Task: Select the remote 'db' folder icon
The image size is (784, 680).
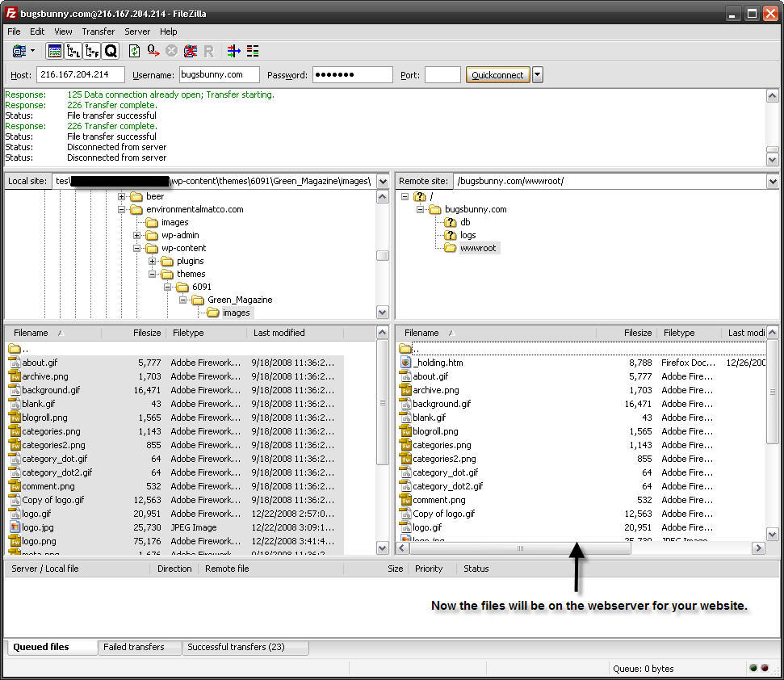Action: (x=451, y=222)
